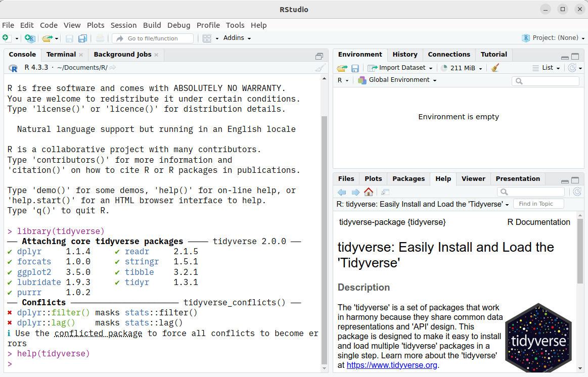Expand the recent files dropdown arrow
Viewport: 588px width, 377px height.
click(57, 38)
